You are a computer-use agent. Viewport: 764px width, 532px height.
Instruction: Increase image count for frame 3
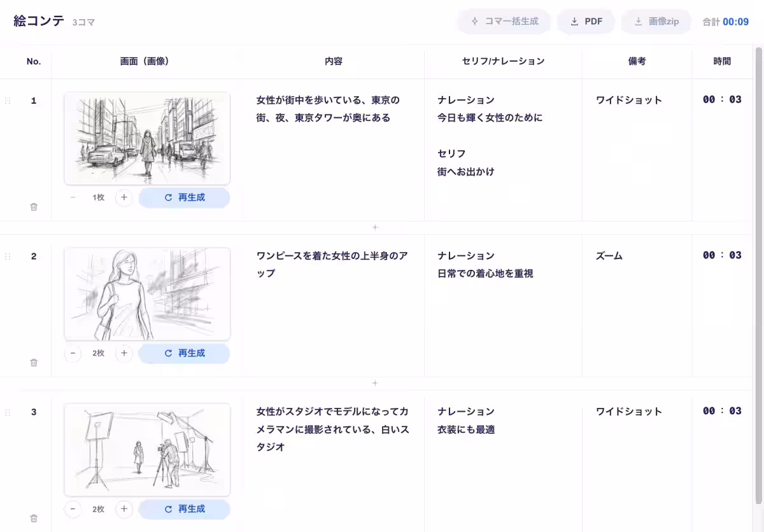click(x=124, y=509)
